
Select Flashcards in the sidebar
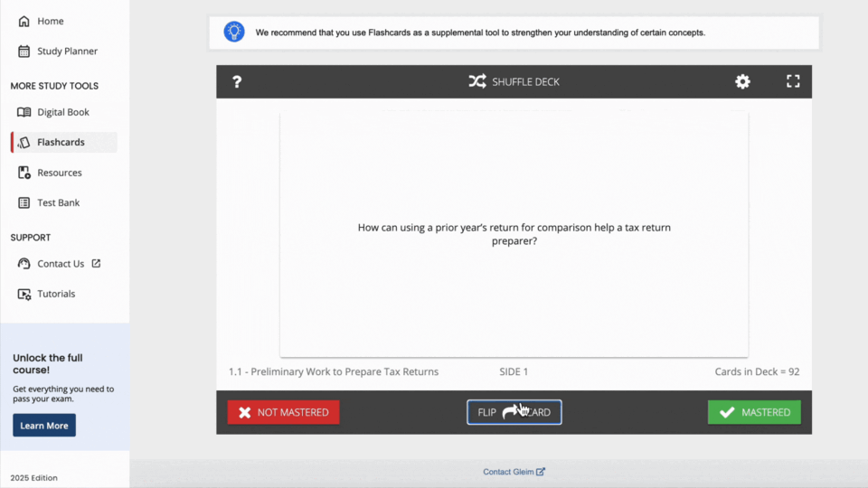[61, 142]
